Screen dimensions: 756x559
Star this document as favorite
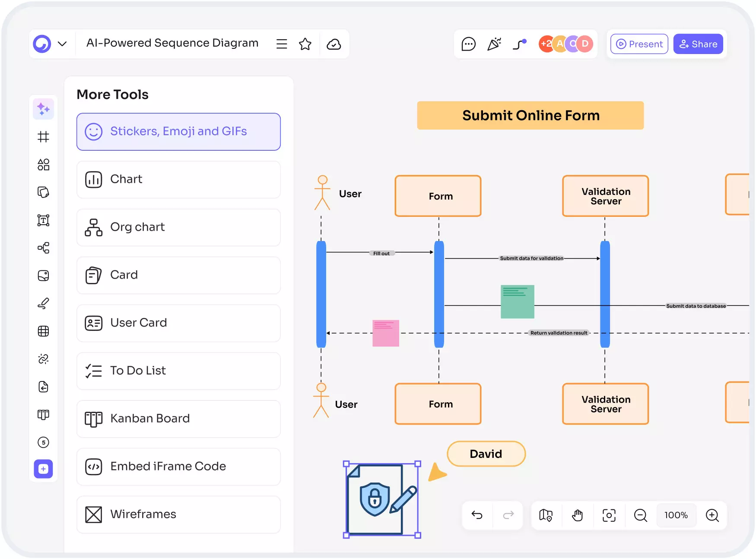pyautogui.click(x=305, y=44)
